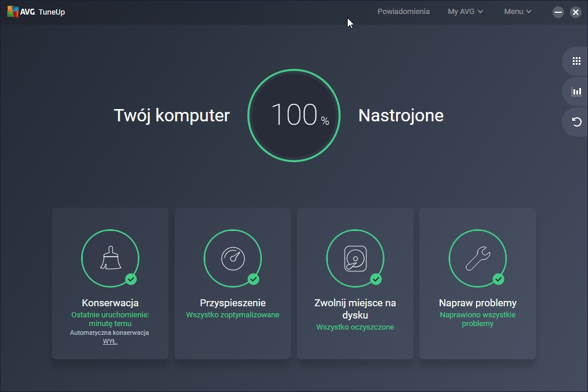Click the green checkmark badge on Przyspieszenie
Screen dimensions: 588x392
pyautogui.click(x=254, y=279)
